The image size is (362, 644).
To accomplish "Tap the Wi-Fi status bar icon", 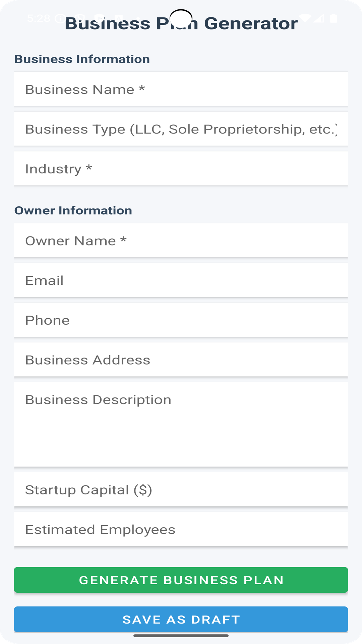I will (305, 18).
